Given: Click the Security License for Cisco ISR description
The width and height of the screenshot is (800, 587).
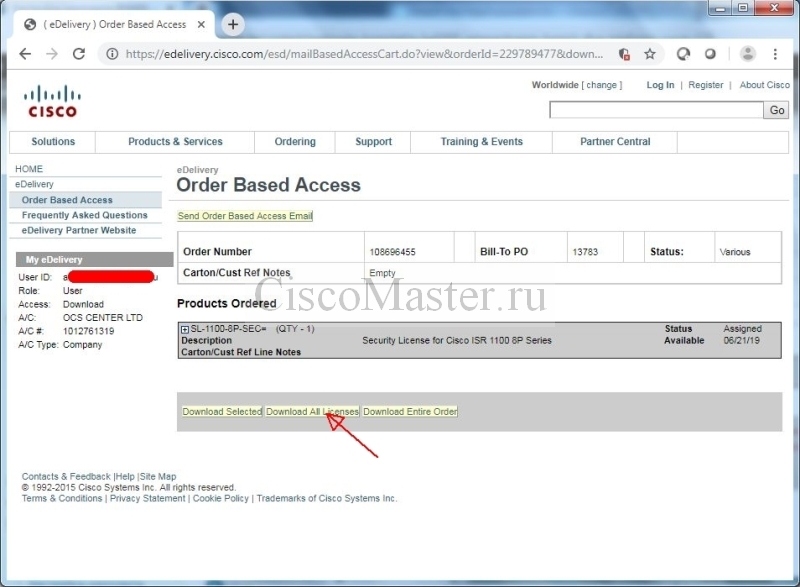Looking at the screenshot, I should pos(457,340).
